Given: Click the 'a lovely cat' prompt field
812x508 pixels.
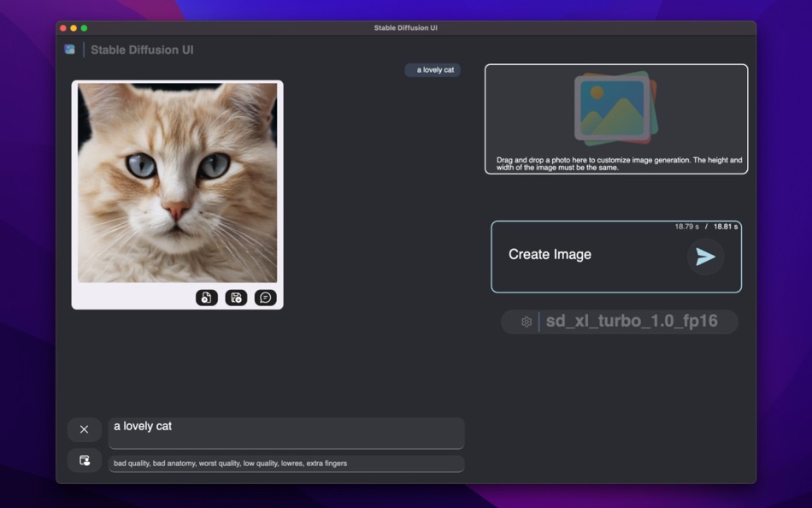Looking at the screenshot, I should coord(285,431).
